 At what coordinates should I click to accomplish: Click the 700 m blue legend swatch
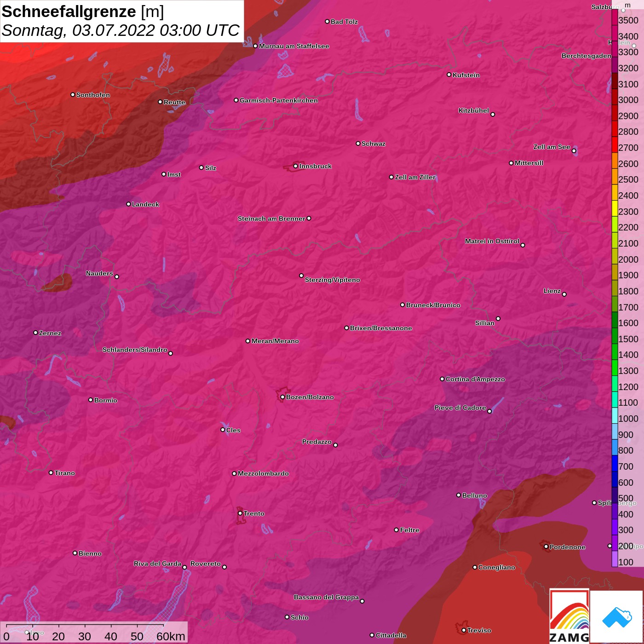(615, 463)
